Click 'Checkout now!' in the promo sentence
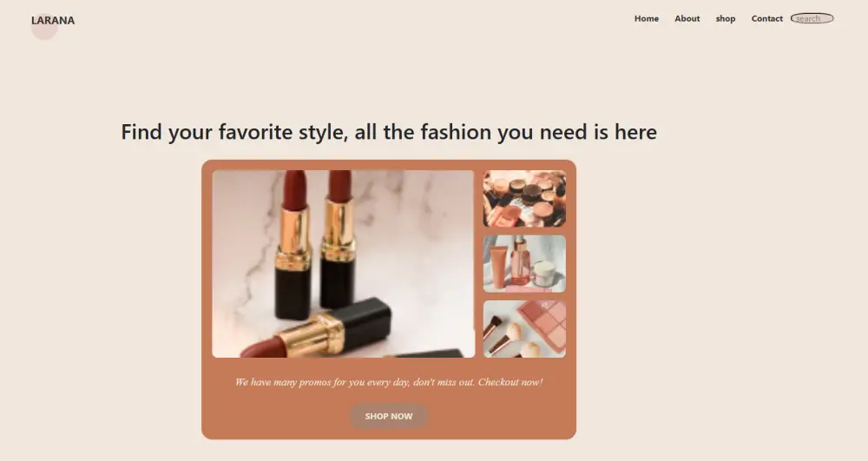 click(510, 382)
